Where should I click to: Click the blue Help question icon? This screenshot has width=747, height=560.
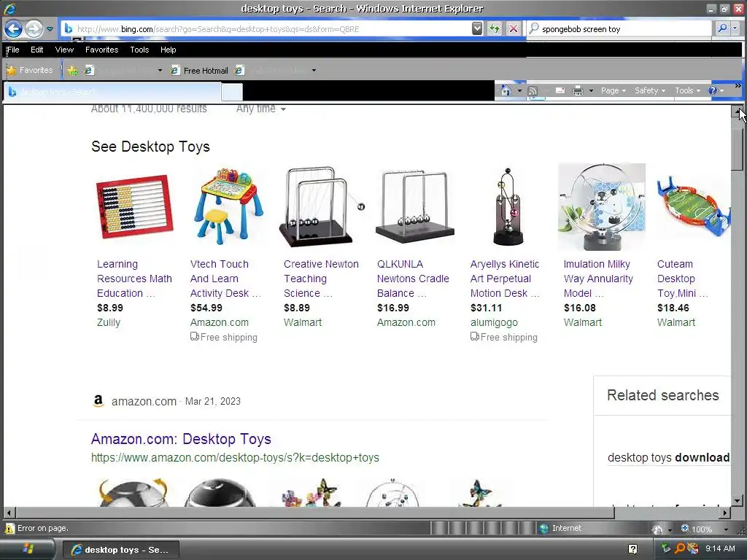pyautogui.click(x=712, y=90)
